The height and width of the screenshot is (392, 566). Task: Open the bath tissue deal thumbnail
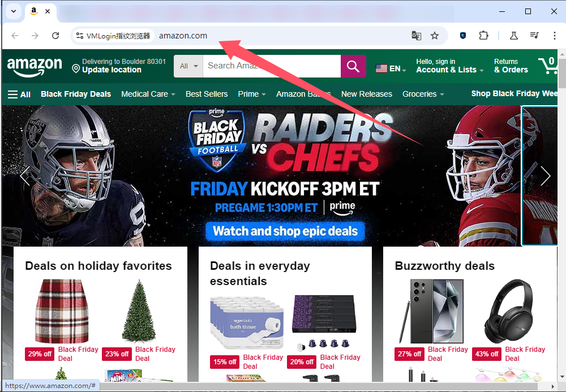pyautogui.click(x=247, y=323)
